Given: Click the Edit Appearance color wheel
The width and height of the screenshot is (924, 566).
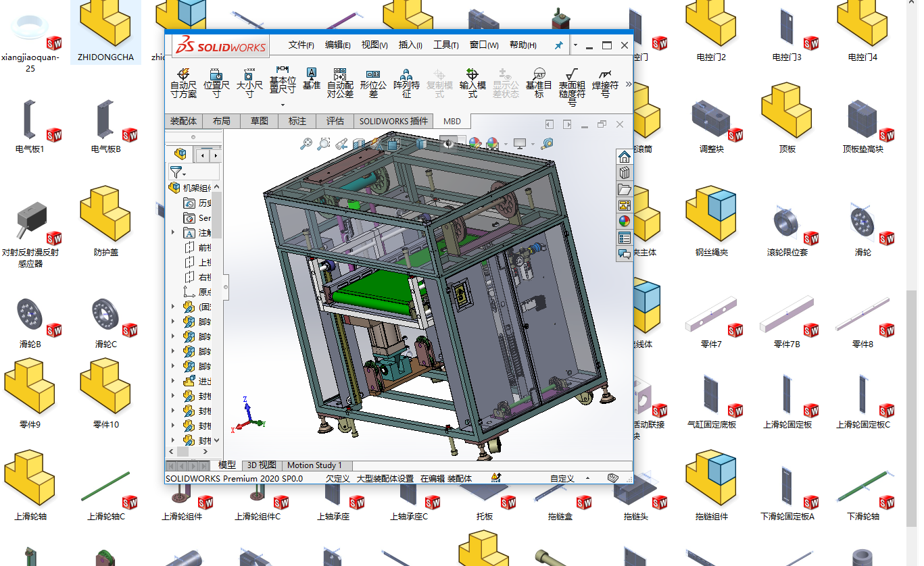Looking at the screenshot, I should tap(475, 143).
